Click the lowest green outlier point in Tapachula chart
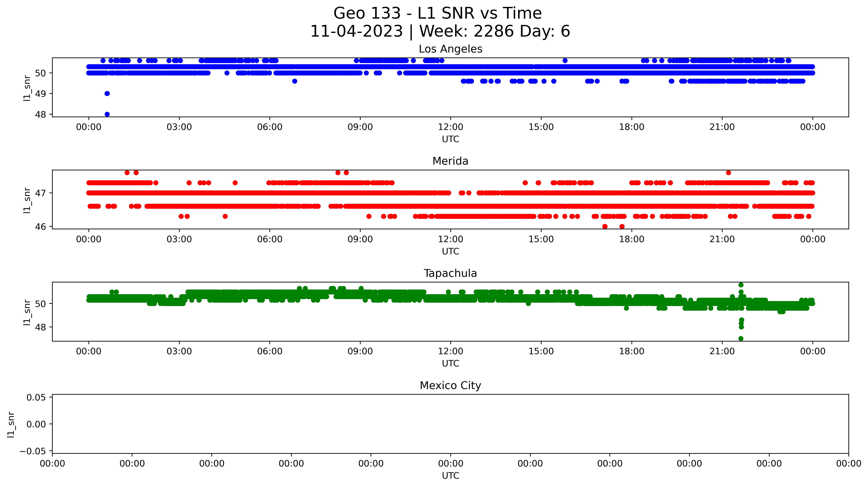 pos(741,338)
